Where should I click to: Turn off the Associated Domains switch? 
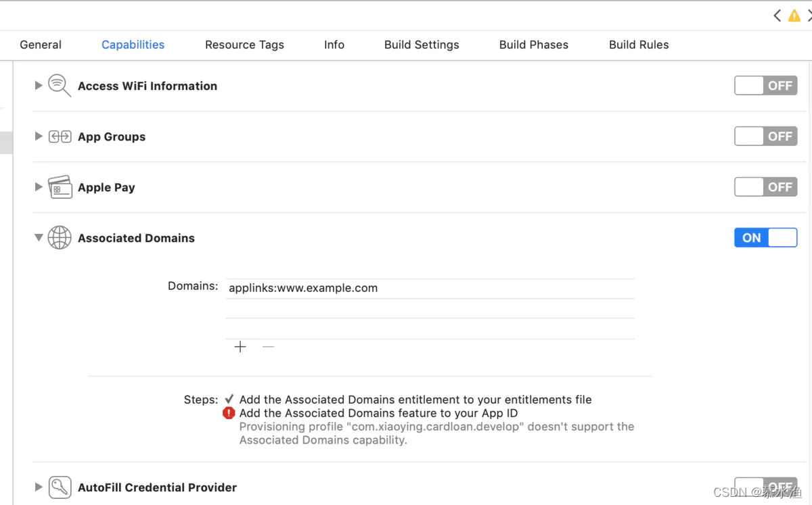766,238
